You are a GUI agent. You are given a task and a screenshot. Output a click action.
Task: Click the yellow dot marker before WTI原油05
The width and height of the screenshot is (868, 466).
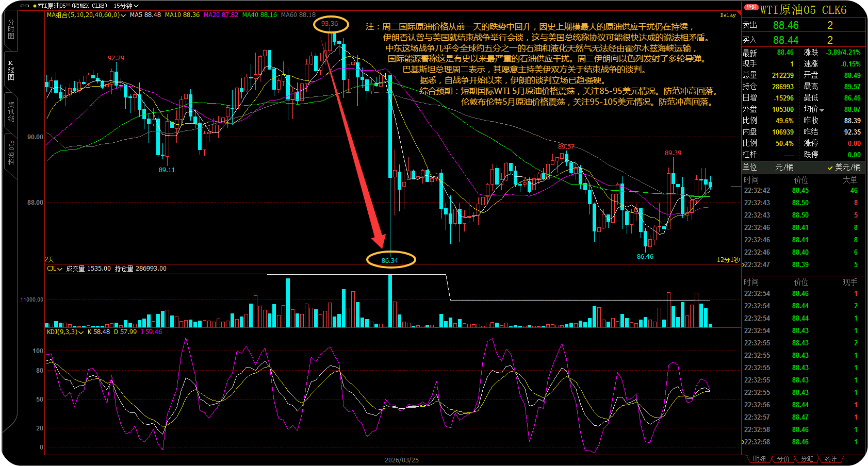pyautogui.click(x=35, y=6)
